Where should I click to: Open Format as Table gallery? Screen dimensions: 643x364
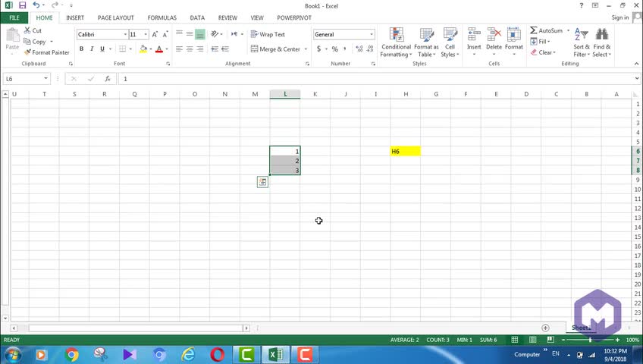(x=426, y=42)
